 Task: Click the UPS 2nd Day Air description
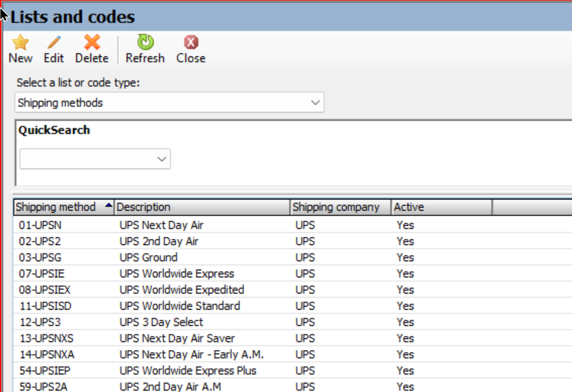pos(159,241)
